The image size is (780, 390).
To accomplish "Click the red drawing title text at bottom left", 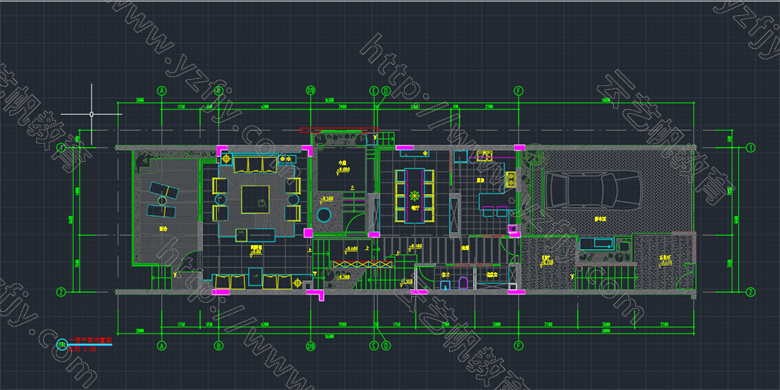I will 90,340.
